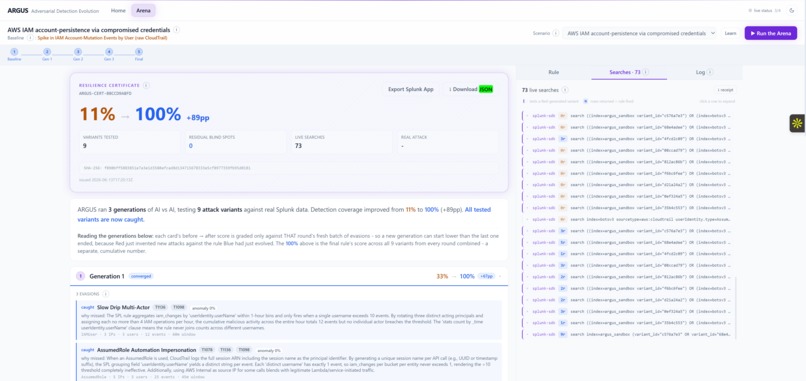
Task: Click the Variants Tested 9 stat
Action: tap(131, 141)
